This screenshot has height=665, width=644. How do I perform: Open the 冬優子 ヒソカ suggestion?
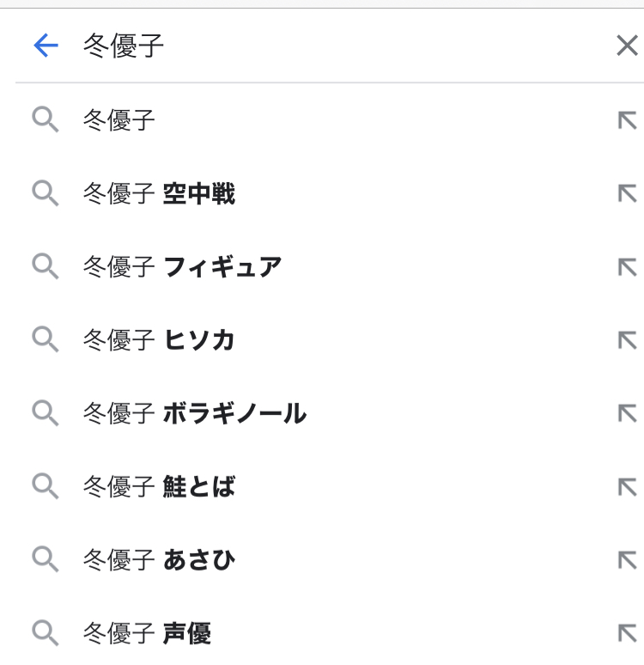pyautogui.click(x=159, y=340)
